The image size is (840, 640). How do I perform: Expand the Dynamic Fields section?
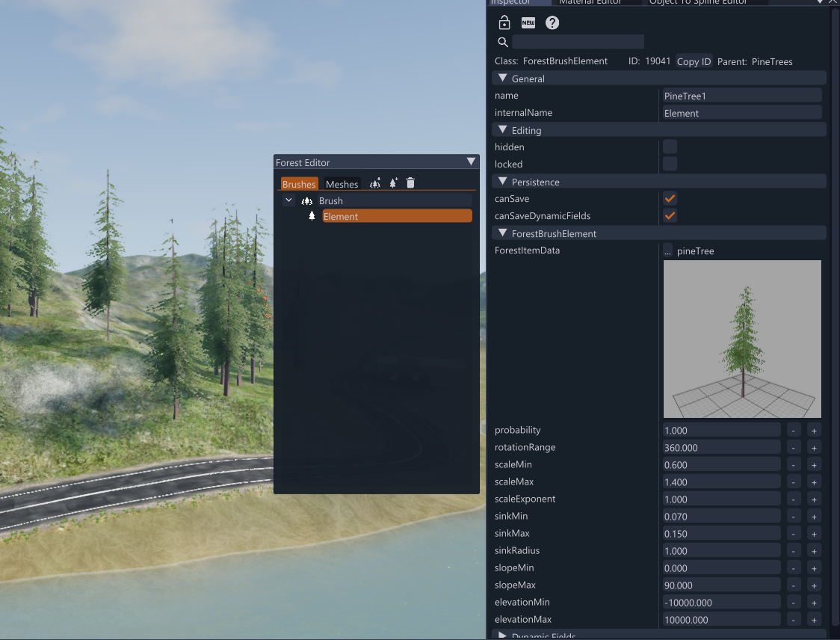click(x=502, y=636)
